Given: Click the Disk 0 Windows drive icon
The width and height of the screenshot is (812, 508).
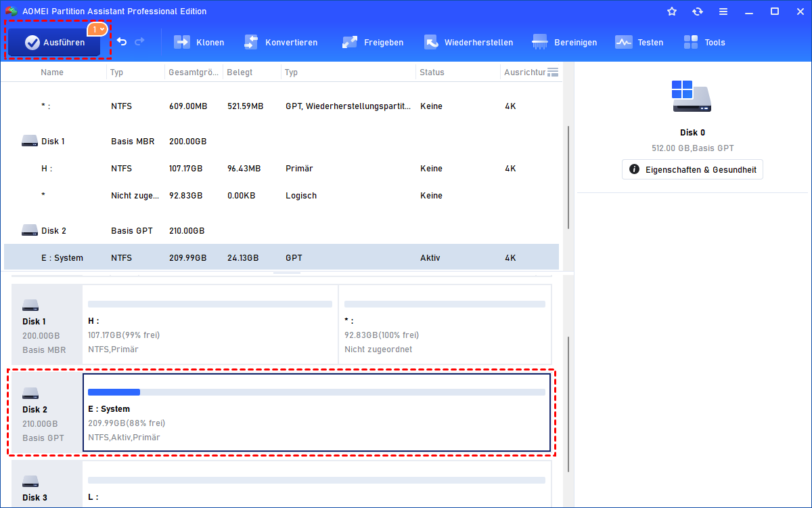Looking at the screenshot, I should click(x=692, y=96).
